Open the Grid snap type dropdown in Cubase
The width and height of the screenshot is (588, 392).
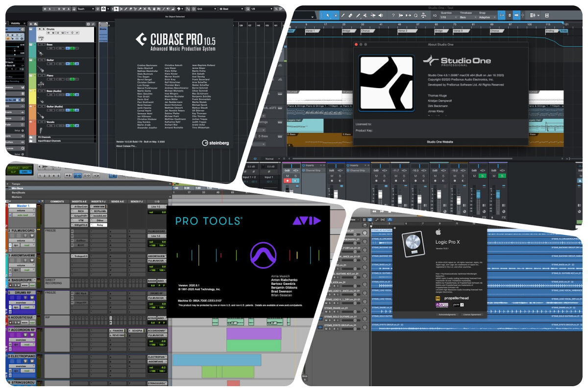207,9
